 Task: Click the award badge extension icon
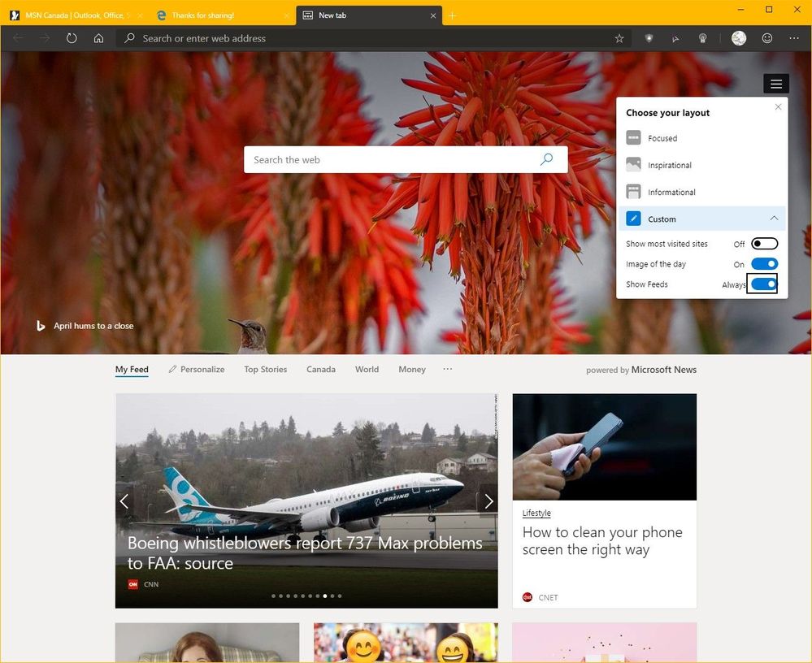pyautogui.click(x=703, y=38)
